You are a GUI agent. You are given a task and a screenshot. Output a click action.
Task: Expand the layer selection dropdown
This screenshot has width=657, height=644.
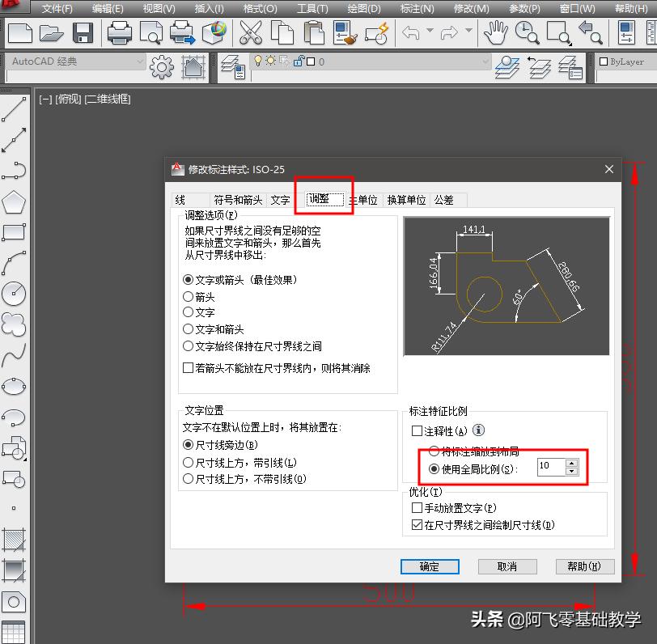(x=486, y=61)
